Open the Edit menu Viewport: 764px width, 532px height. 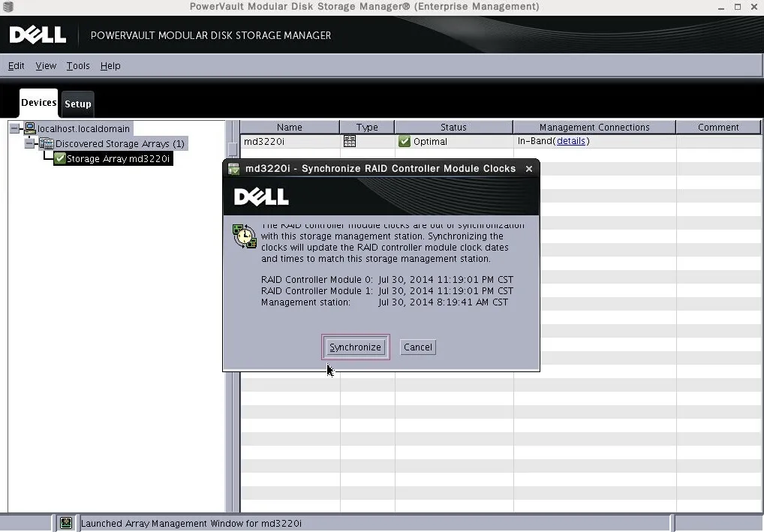tap(16, 65)
